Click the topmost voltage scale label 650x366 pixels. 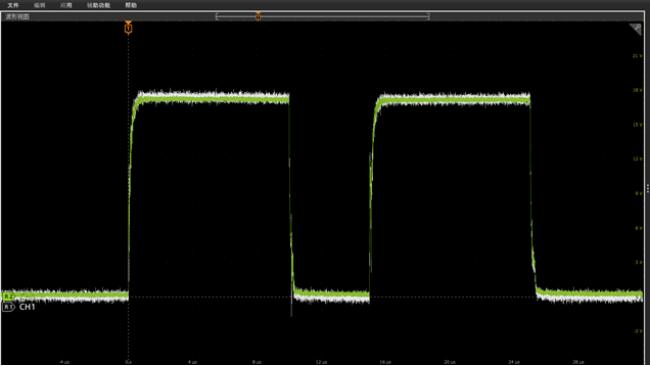coord(638,56)
